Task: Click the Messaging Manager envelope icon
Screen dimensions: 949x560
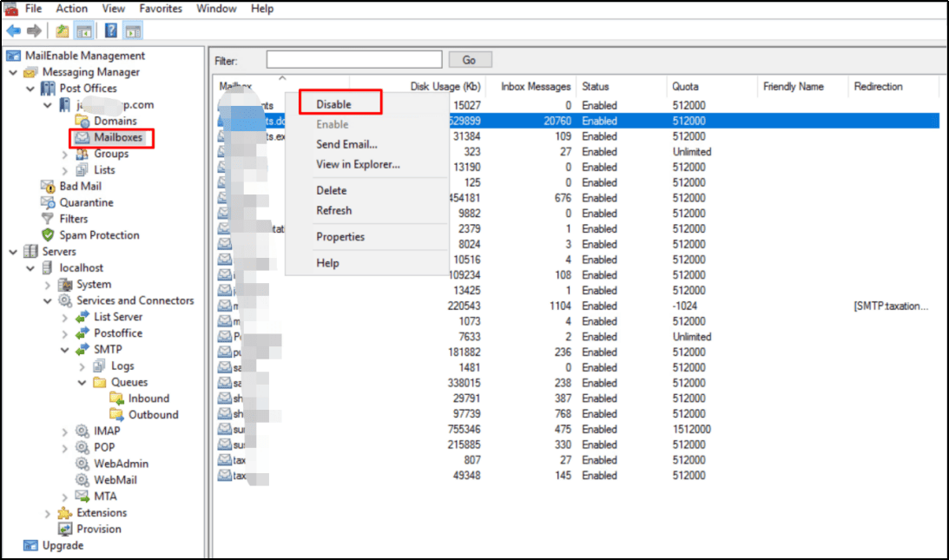Action: (30, 72)
